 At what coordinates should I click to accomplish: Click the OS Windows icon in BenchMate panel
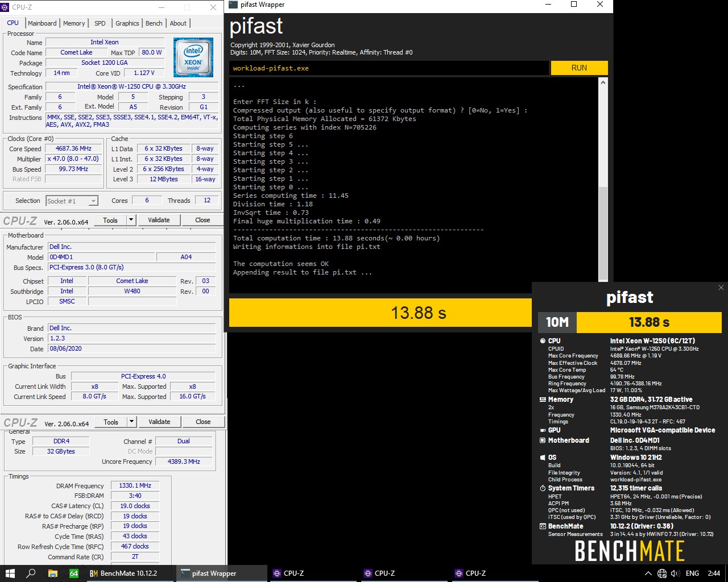pos(543,458)
